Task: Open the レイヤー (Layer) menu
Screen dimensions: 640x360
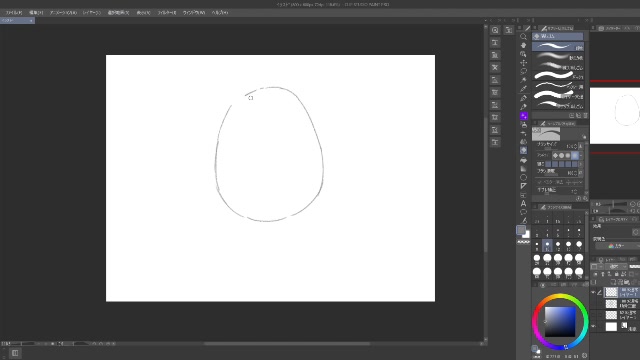Action: click(92, 13)
